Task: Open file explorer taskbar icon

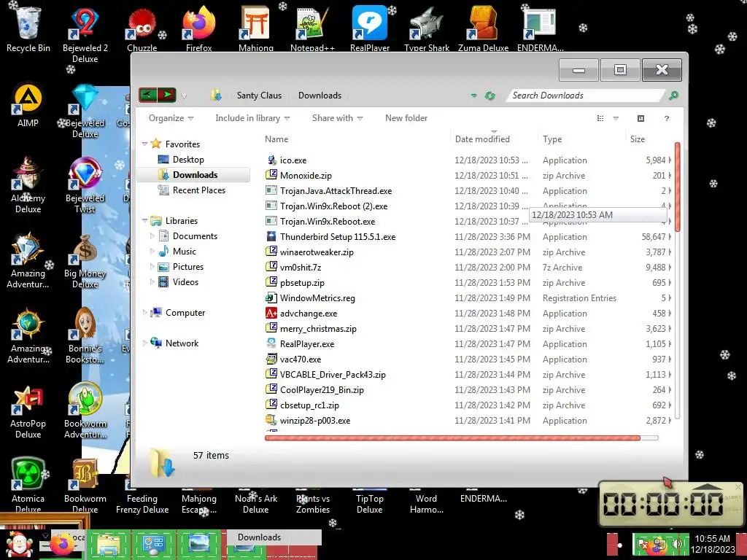Action: pos(108,544)
